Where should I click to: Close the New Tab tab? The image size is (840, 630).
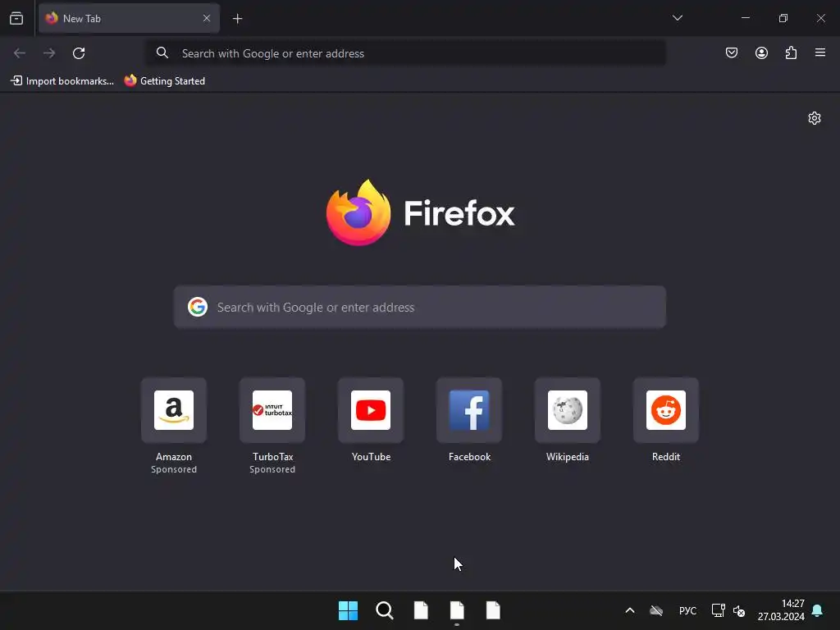[207, 18]
